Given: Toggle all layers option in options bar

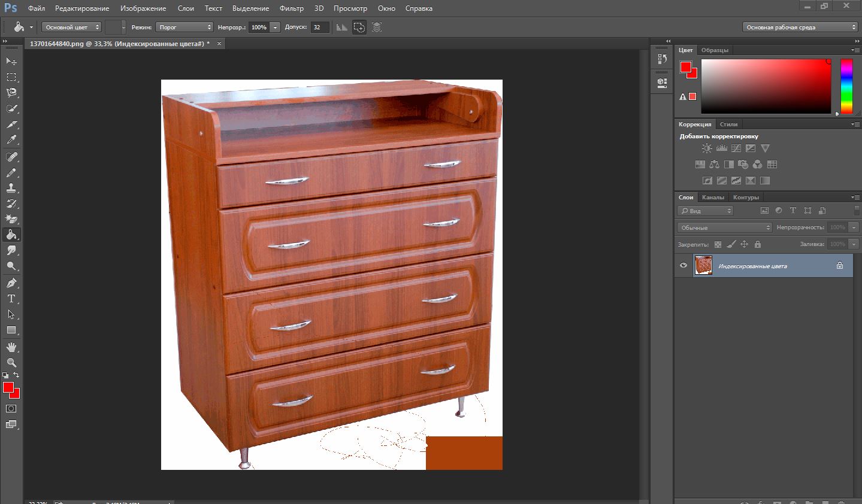Looking at the screenshot, I should click(x=376, y=27).
